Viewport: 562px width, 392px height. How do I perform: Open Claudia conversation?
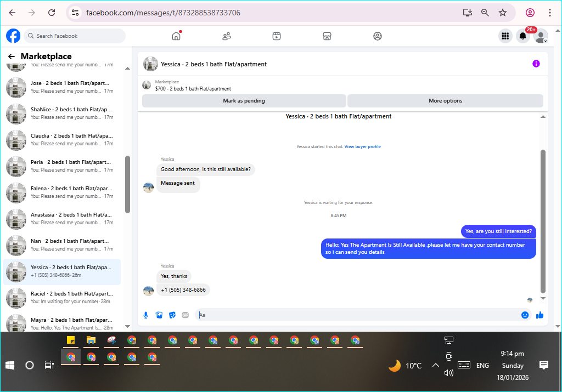click(61, 140)
